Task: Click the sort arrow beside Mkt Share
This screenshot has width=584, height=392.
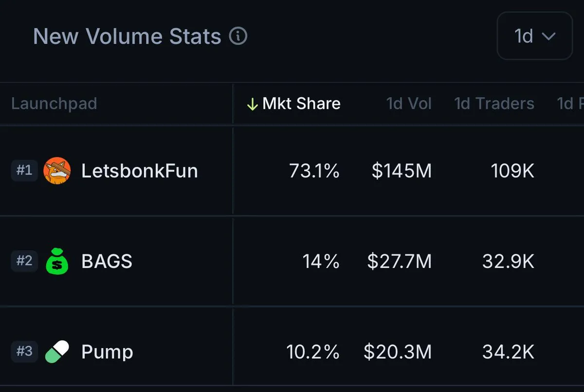Action: click(x=252, y=104)
